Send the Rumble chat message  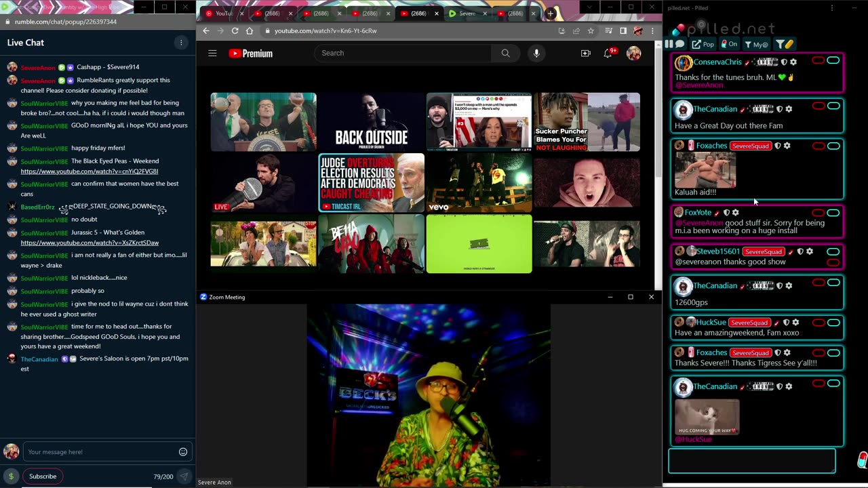pyautogui.click(x=183, y=476)
